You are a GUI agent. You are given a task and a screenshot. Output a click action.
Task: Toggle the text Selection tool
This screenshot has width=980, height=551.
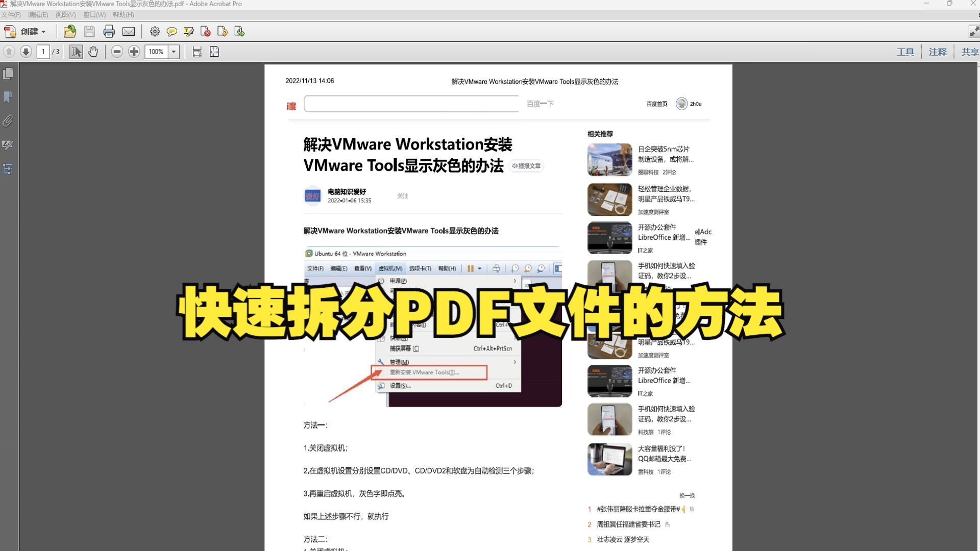pos(76,51)
